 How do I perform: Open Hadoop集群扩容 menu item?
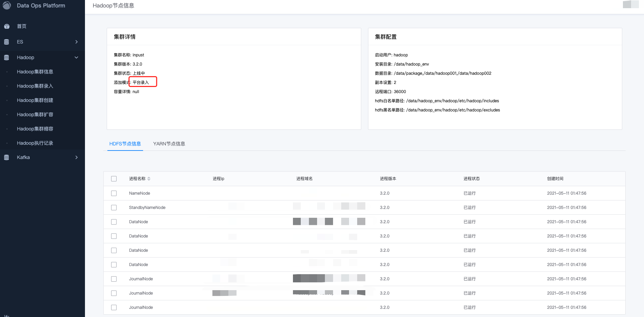click(x=35, y=115)
